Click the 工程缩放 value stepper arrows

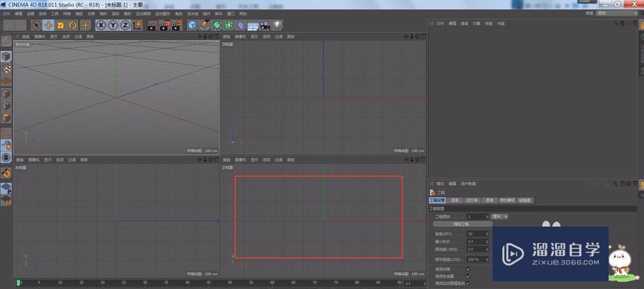(487, 216)
